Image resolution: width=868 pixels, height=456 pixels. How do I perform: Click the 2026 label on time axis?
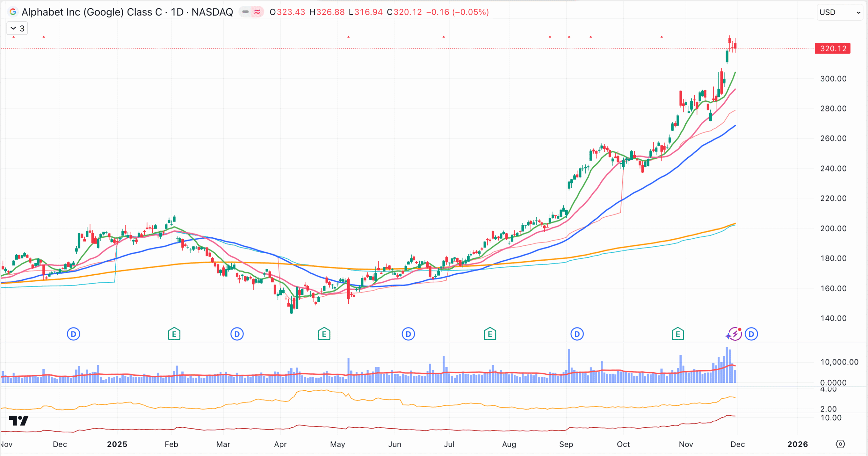coord(797,444)
